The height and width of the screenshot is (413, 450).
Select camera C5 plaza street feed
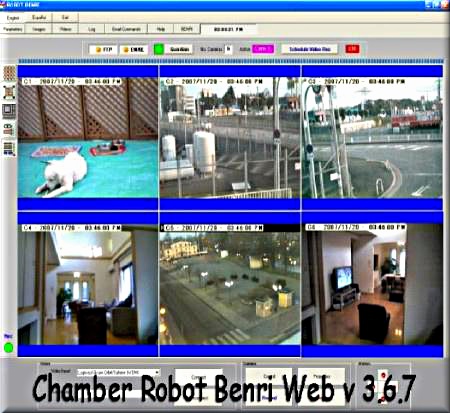(x=230, y=284)
